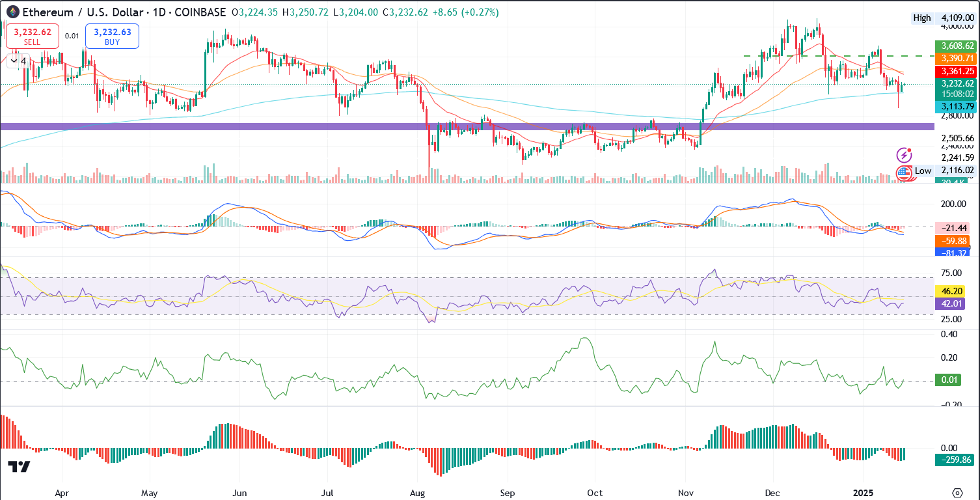Click the MACD histogram value -21.44

[x=952, y=228]
